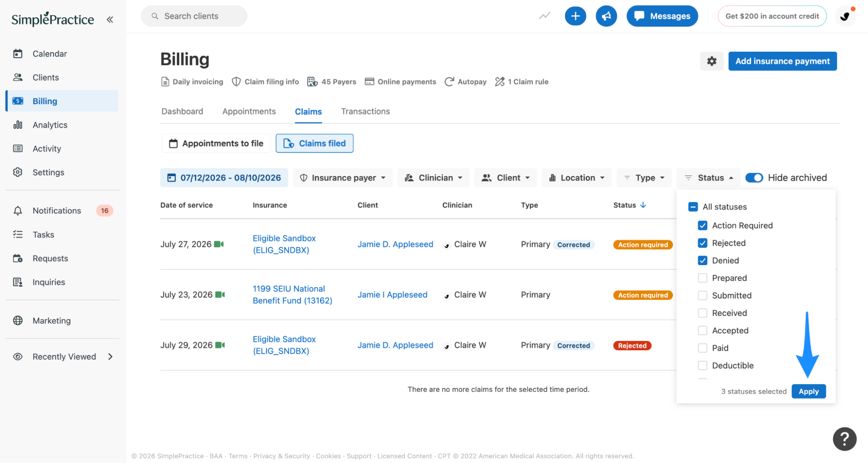Click the Settings gear sidebar icon
Viewport: 868px width, 463px height.
[x=18, y=172]
